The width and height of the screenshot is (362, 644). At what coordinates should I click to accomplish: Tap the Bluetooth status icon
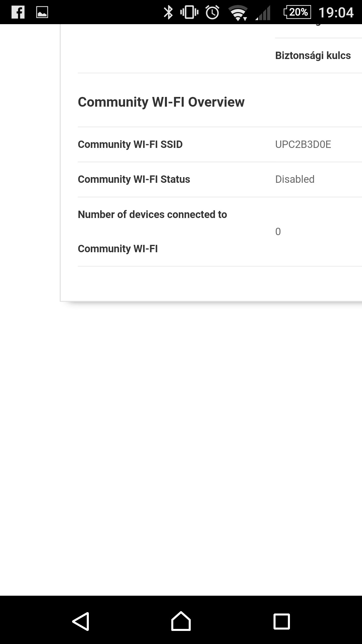tap(168, 12)
